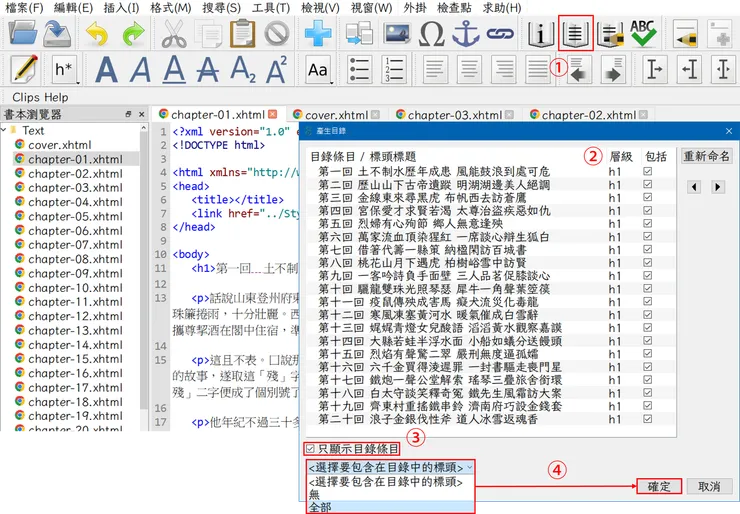Close the chapter-01.xhtml tab
The width and height of the screenshot is (740, 514).
[x=272, y=114]
